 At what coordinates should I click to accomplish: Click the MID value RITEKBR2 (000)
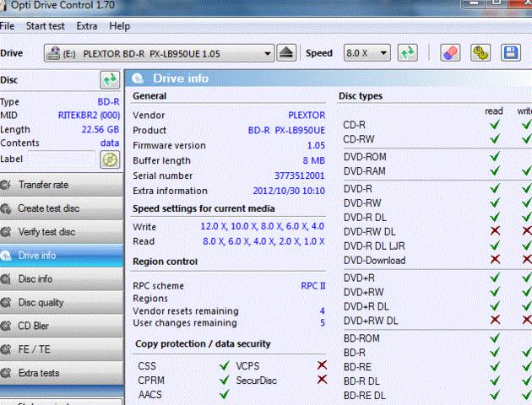[x=89, y=116]
